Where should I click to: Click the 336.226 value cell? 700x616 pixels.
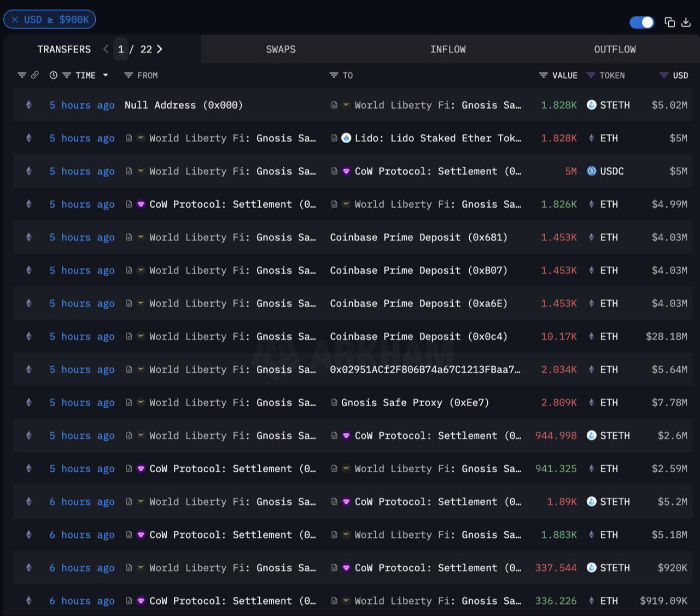click(x=556, y=601)
